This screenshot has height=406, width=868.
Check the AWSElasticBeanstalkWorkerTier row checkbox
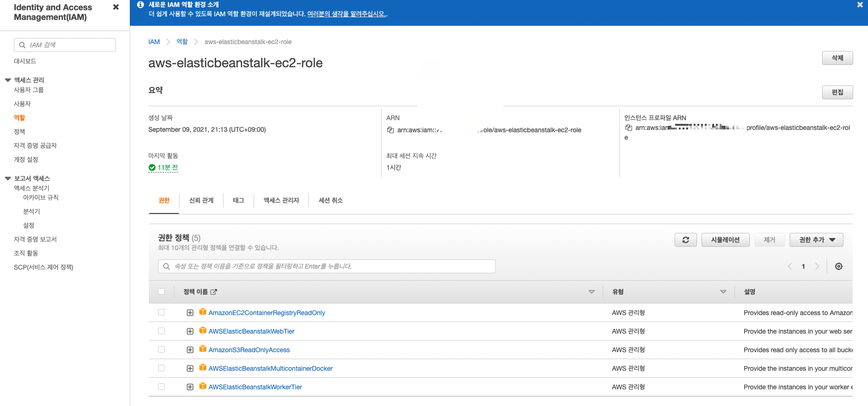point(161,387)
